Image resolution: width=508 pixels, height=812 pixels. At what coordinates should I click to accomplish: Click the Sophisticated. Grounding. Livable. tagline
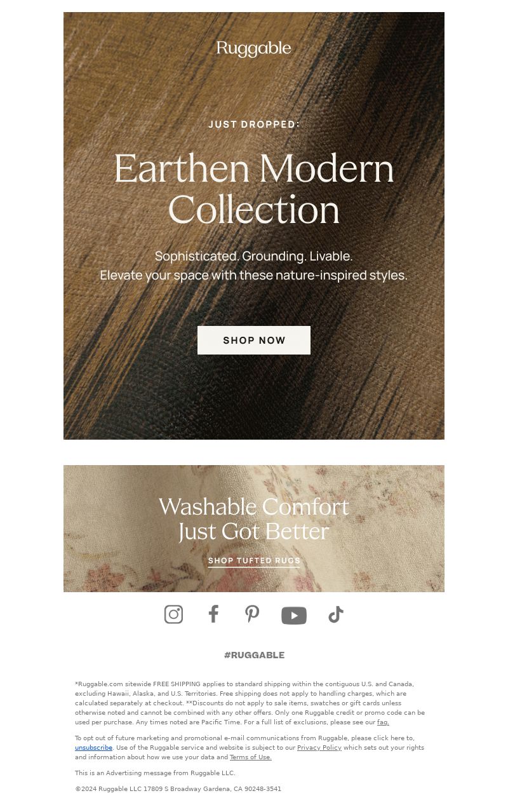coord(254,256)
